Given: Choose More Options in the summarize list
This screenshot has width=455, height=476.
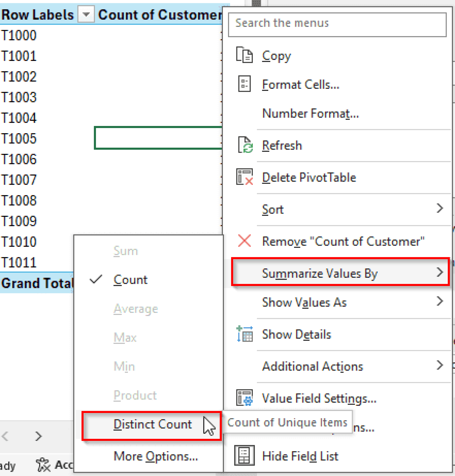Looking at the screenshot, I should coord(155,456).
